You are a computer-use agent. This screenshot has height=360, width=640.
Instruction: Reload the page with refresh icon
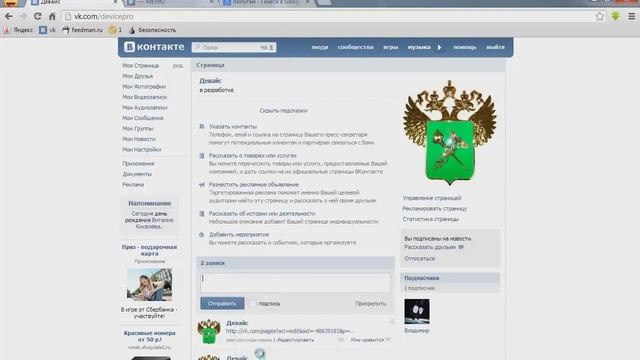[38, 16]
